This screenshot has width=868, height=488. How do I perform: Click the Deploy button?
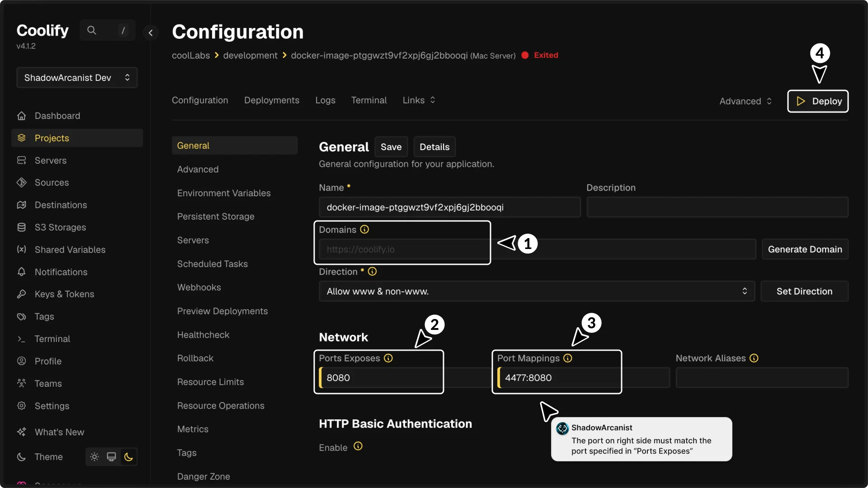(x=818, y=101)
